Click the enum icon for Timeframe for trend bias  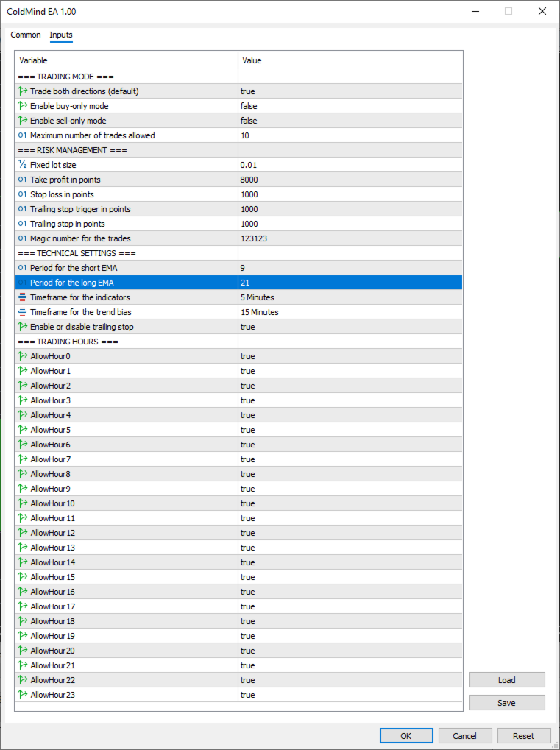pos(23,312)
